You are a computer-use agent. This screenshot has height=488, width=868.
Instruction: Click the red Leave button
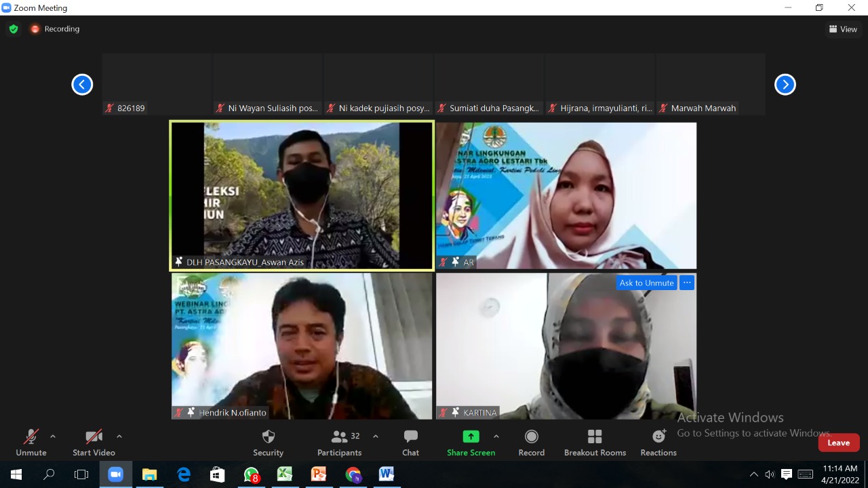[838, 443]
